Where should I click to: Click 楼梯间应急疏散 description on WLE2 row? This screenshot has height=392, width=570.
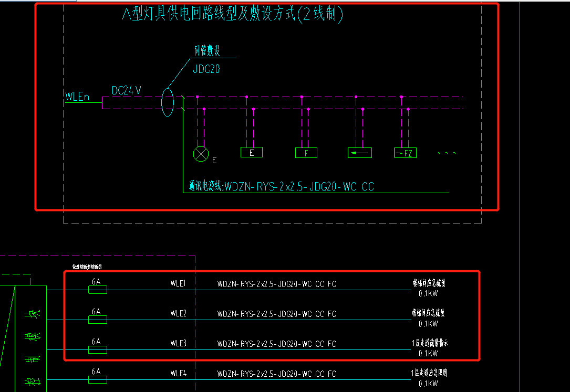click(429, 313)
